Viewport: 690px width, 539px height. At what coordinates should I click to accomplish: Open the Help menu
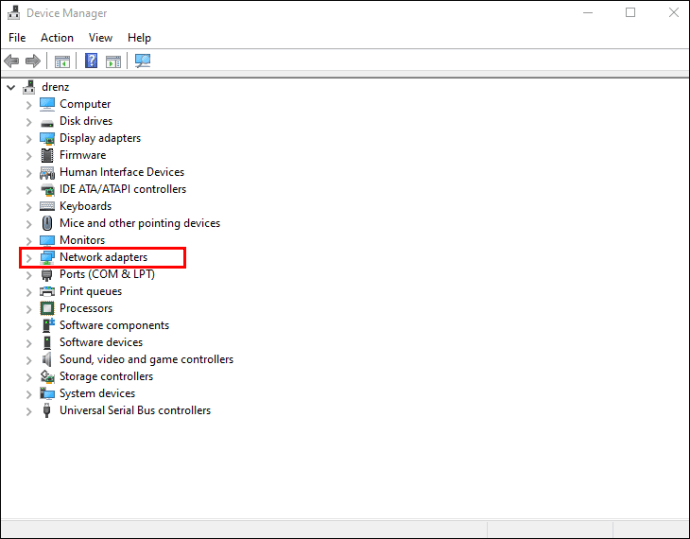[139, 38]
